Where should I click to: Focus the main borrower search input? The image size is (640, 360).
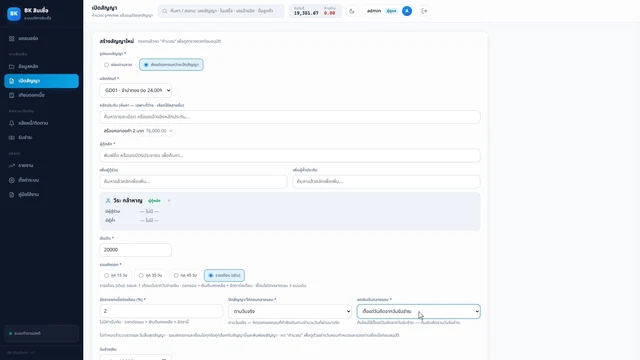click(x=290, y=156)
